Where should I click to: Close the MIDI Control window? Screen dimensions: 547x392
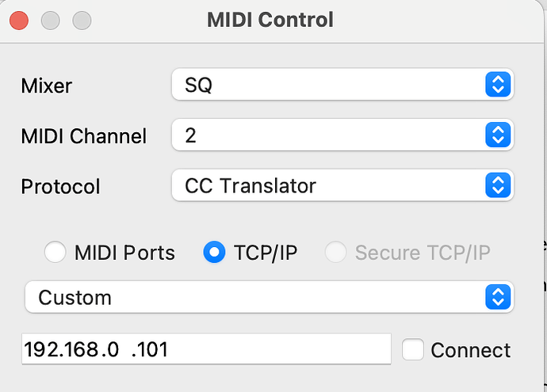coord(18,20)
